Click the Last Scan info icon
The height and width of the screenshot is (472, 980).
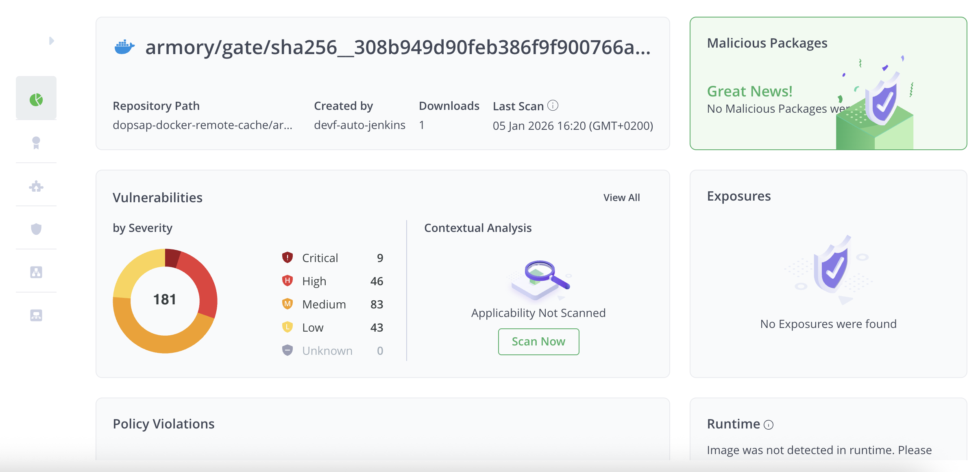pos(553,105)
